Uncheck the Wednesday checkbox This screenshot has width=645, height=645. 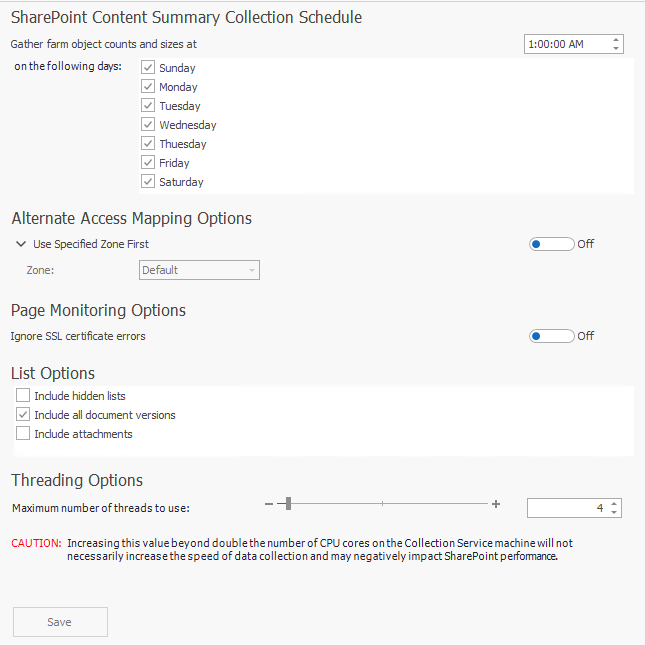point(148,125)
